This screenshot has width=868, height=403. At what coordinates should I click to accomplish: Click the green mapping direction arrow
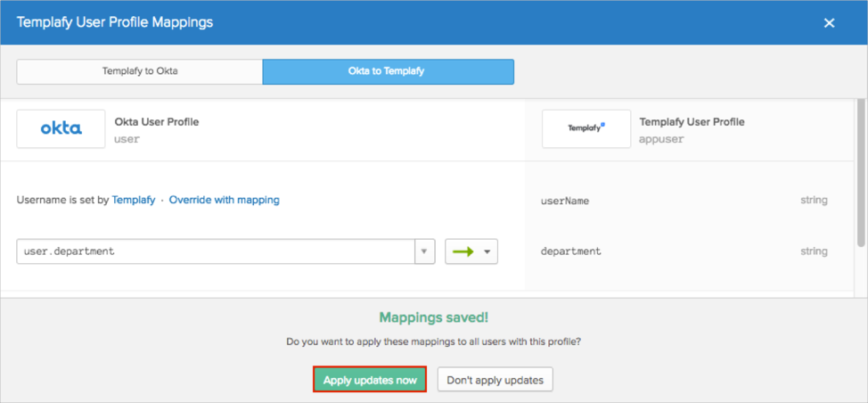click(x=463, y=251)
